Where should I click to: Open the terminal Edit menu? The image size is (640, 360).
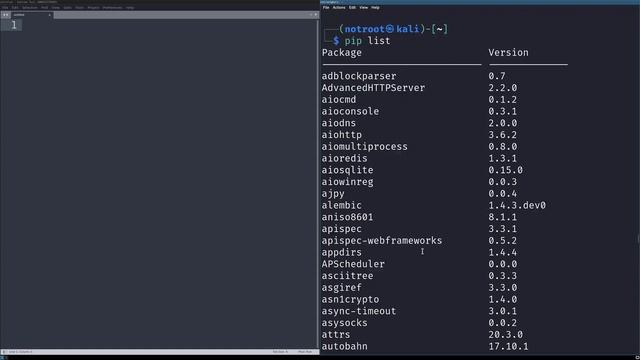[x=352, y=7]
